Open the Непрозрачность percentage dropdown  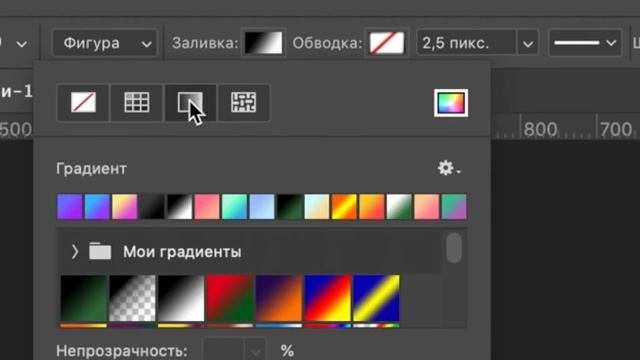coord(256,351)
